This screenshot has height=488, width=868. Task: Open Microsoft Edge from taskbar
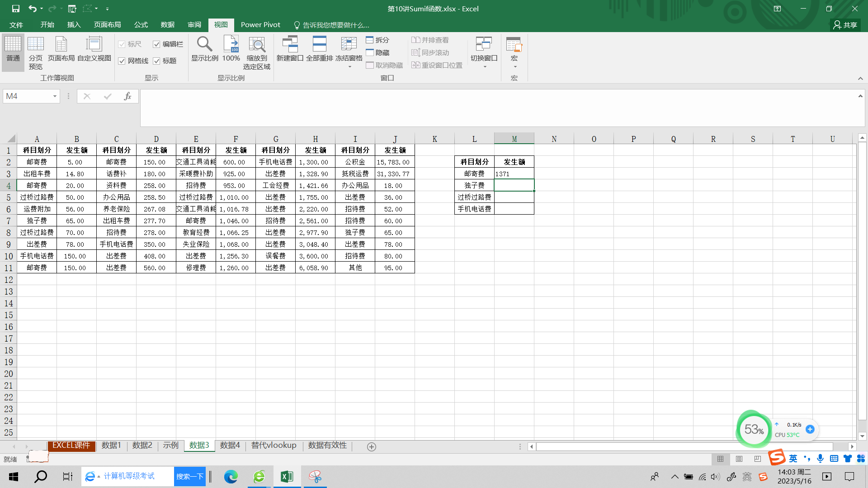click(x=231, y=476)
